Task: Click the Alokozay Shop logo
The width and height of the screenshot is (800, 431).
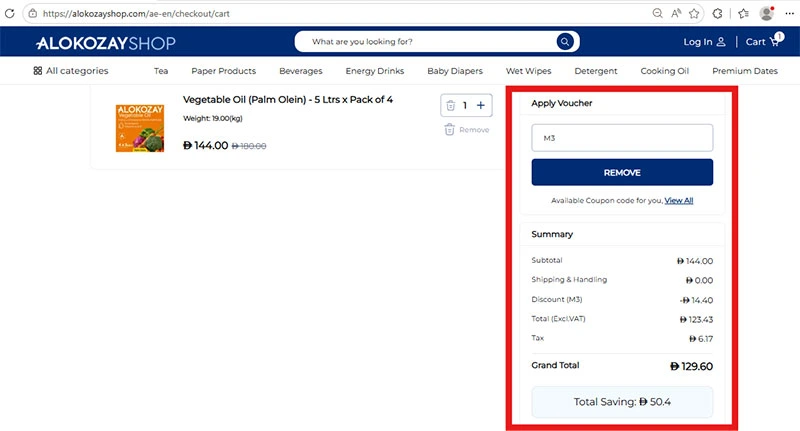Action: [106, 43]
